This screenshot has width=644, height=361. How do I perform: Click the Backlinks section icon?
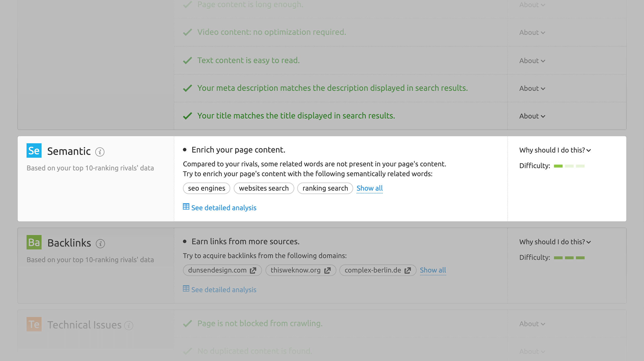pos(33,242)
